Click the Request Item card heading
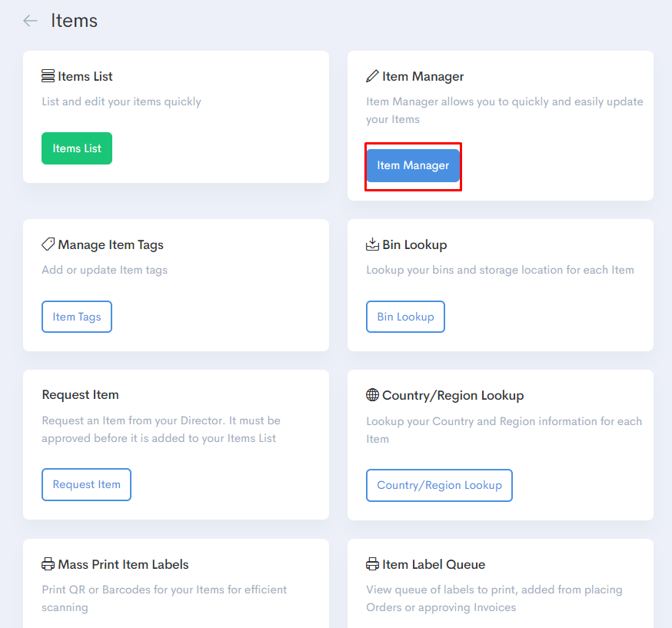The image size is (672, 628). pyautogui.click(x=80, y=394)
